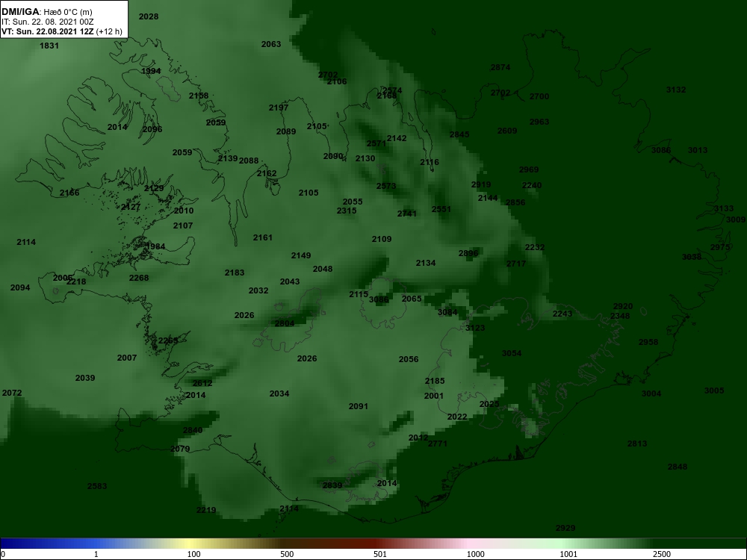Click the map value 2771

point(437,444)
